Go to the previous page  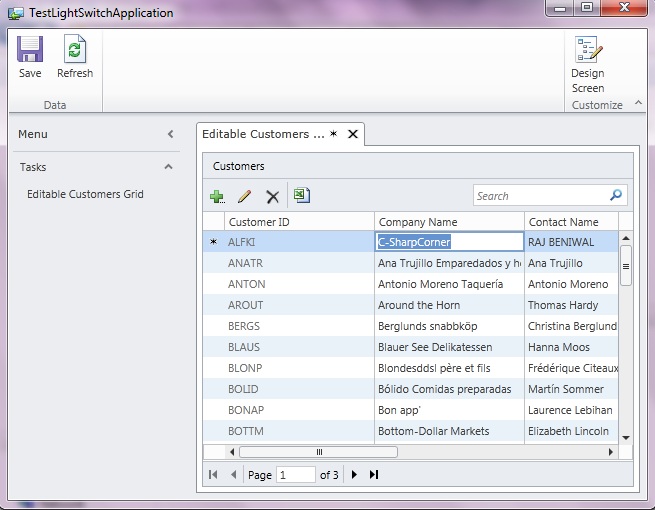pyautogui.click(x=234, y=474)
